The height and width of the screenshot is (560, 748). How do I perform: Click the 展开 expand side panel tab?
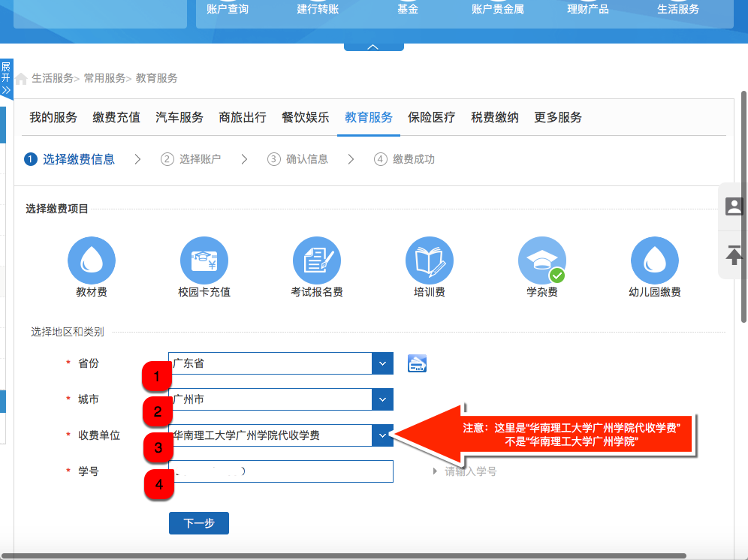[6, 79]
